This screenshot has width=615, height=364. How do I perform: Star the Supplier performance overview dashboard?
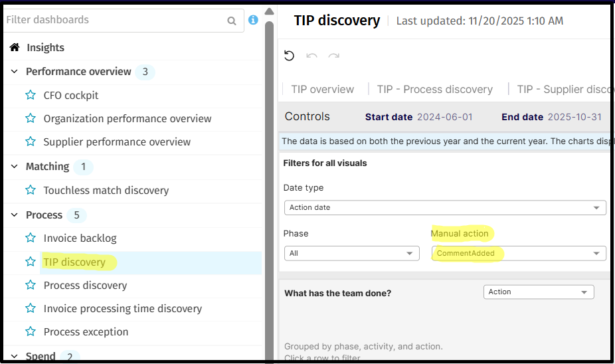point(31,141)
